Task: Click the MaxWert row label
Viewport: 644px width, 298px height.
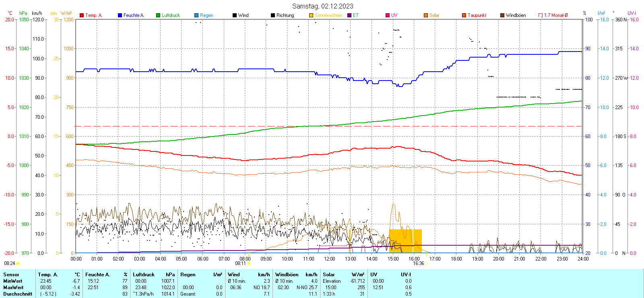Action: click(13, 288)
